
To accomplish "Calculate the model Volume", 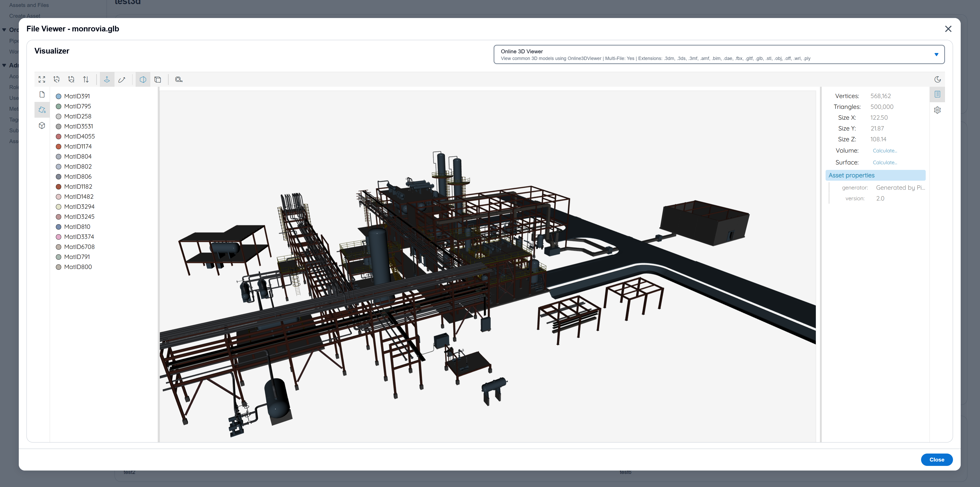I will point(885,151).
